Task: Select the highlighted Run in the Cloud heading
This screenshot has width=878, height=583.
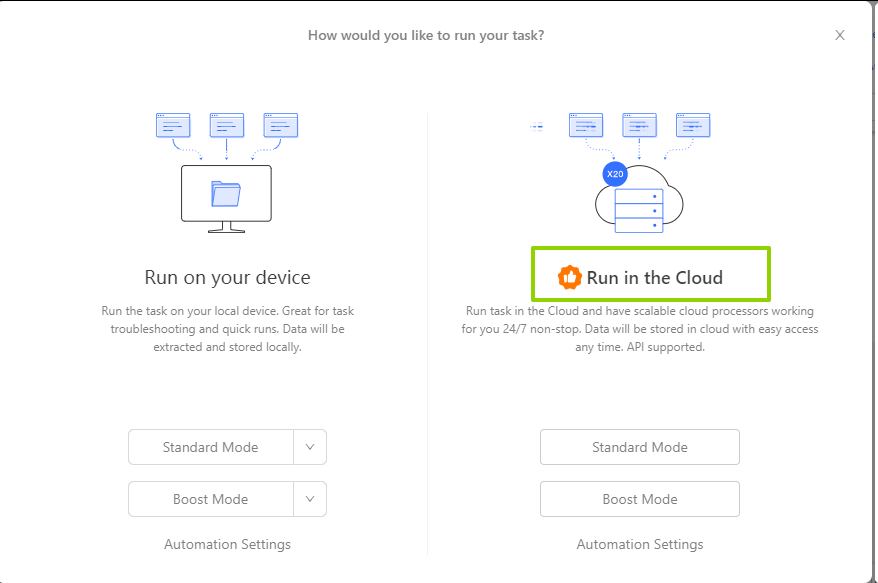Action: (654, 277)
